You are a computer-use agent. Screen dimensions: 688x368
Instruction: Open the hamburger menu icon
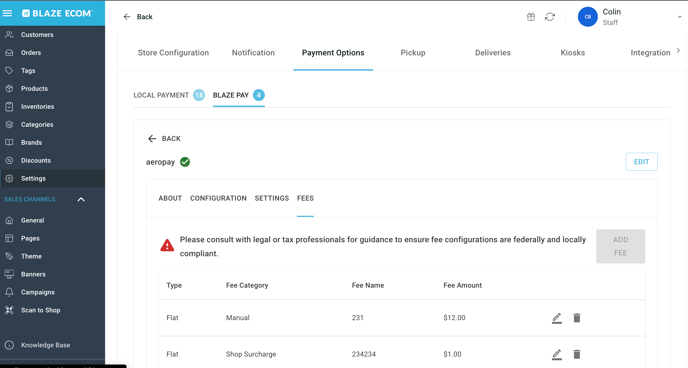pyautogui.click(x=7, y=13)
